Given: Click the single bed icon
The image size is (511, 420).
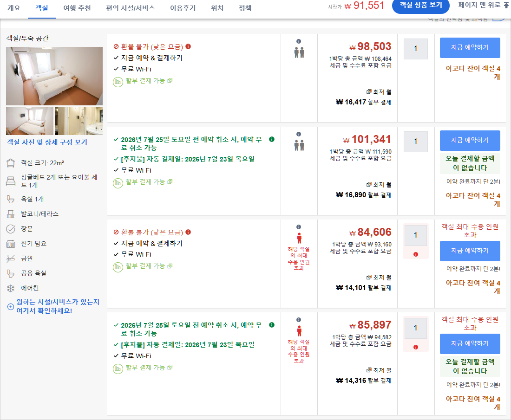Looking at the screenshot, I should [11, 181].
